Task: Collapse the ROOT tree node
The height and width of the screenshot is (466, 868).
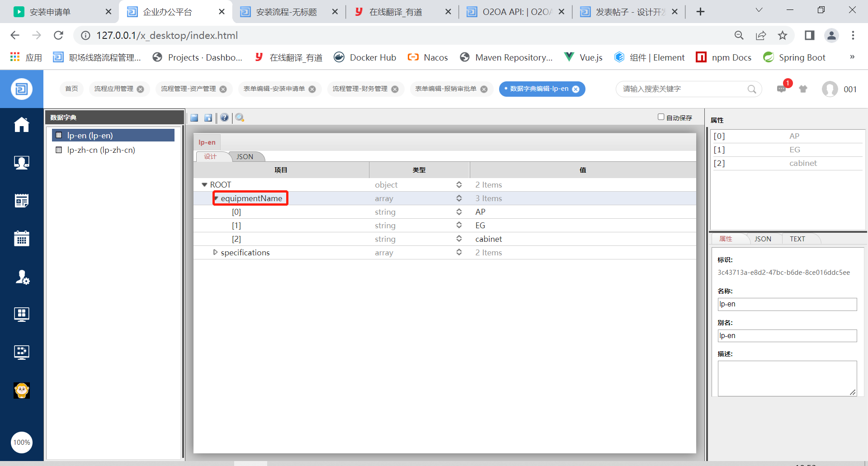Action: (x=204, y=185)
